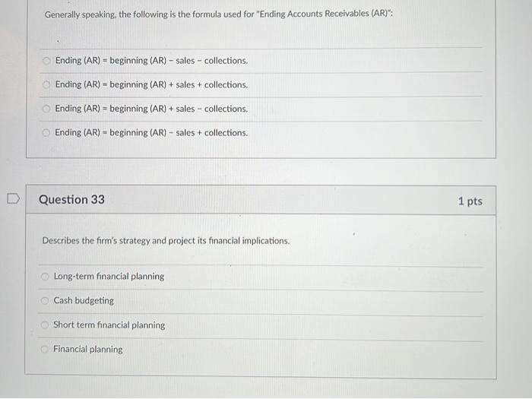Click the answer text ending '+ sales + collections.'
The image size is (532, 399).
coord(151,85)
